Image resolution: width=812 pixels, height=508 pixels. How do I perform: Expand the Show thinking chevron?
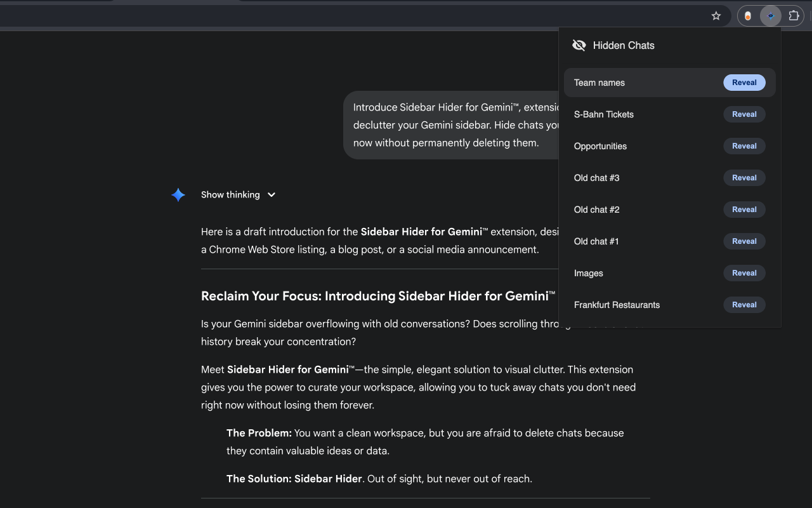click(272, 195)
